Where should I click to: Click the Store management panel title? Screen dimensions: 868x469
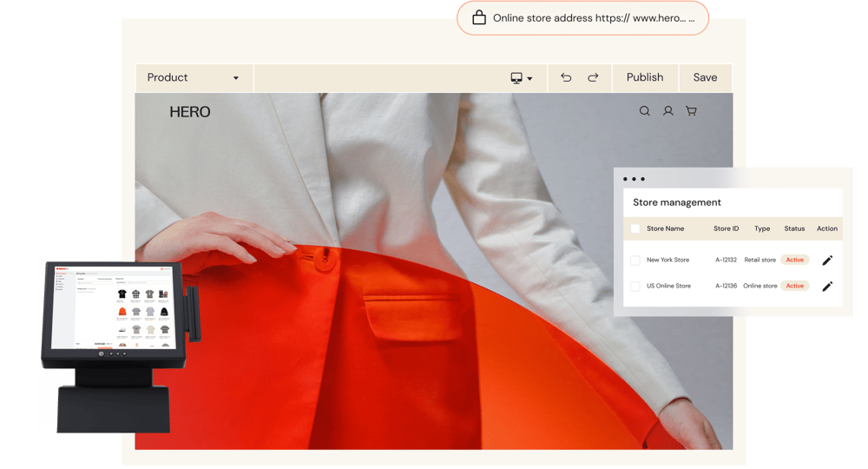[x=677, y=202]
